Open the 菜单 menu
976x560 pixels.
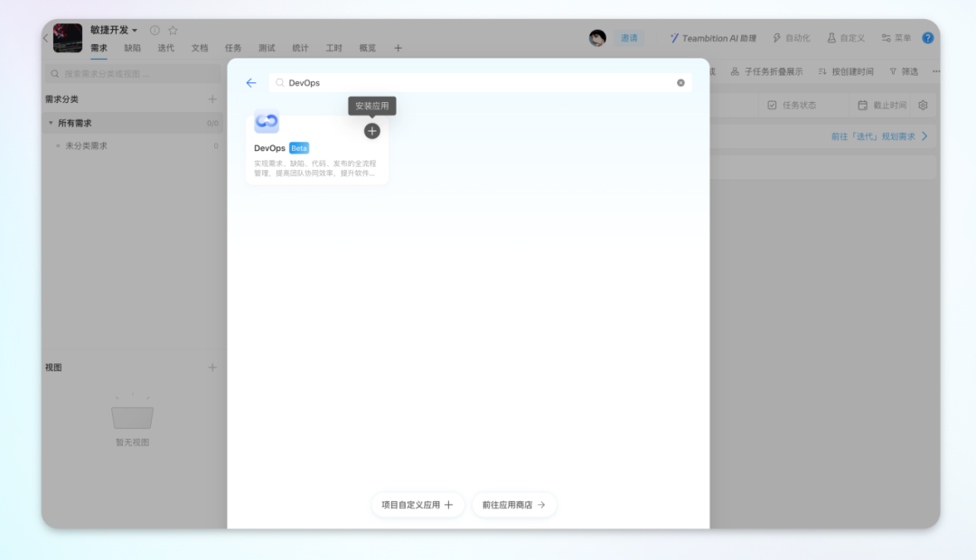(896, 38)
